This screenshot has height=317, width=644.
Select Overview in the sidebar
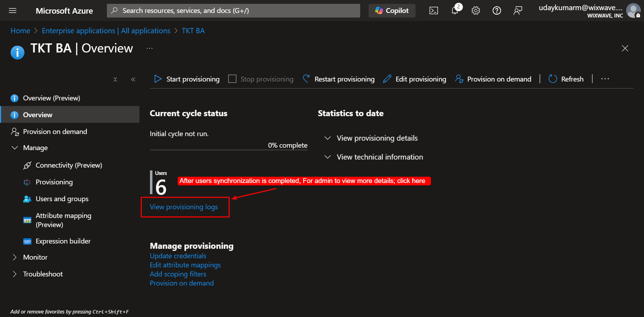coord(70,115)
